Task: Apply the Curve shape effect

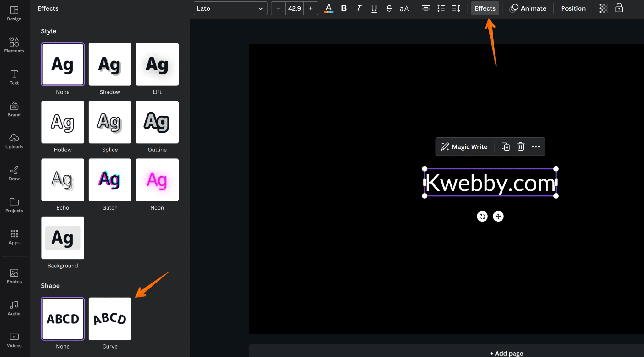Action: point(110,319)
